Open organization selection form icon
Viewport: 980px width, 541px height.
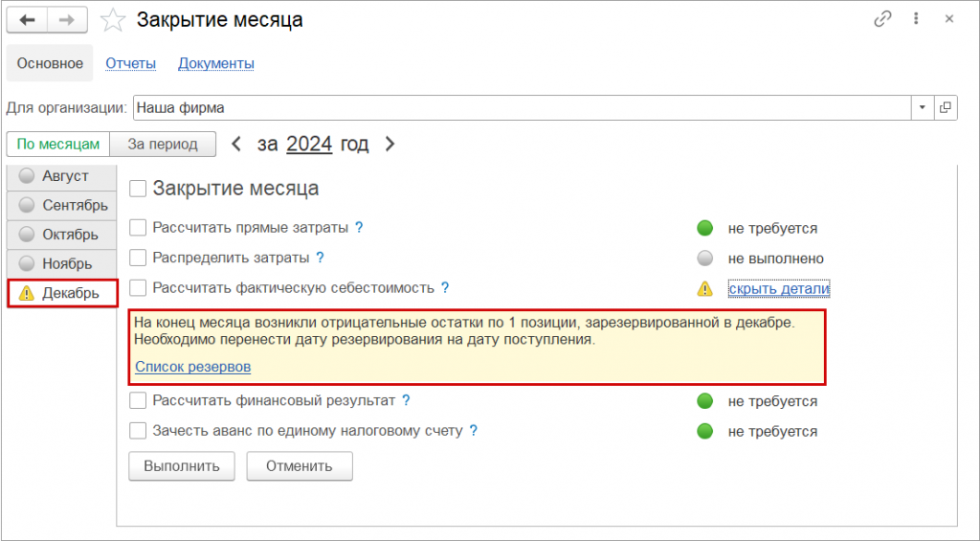[x=946, y=108]
